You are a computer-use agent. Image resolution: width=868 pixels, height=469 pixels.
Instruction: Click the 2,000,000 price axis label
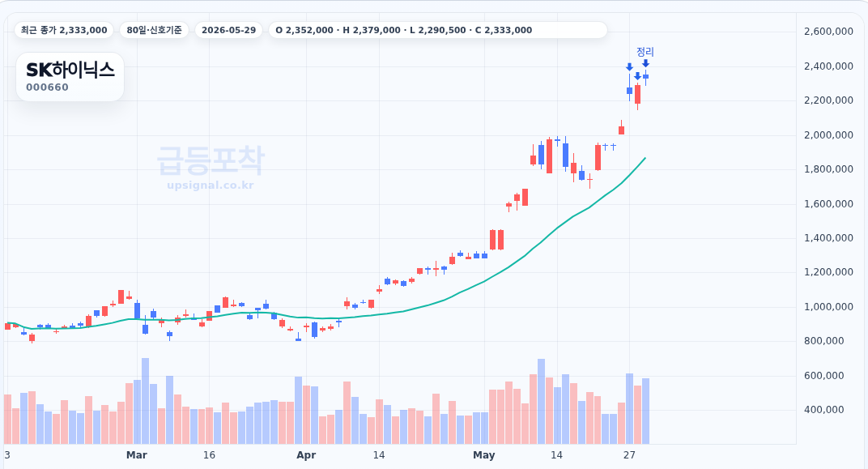[x=828, y=135]
